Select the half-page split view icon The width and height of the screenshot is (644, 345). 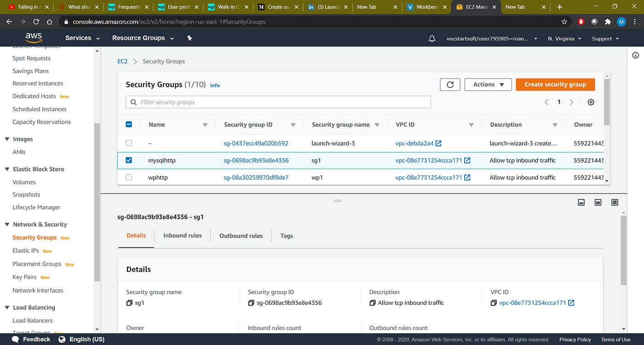click(598, 202)
